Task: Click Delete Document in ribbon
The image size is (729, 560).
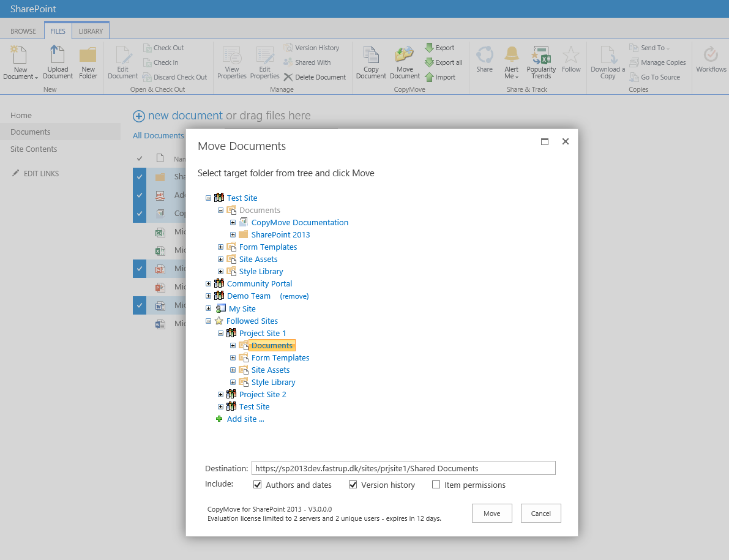Action: point(315,77)
